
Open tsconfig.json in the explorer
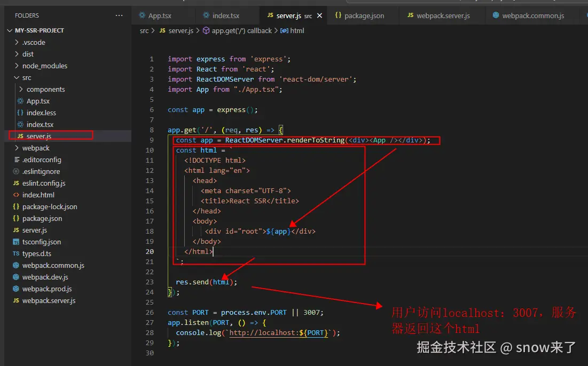point(42,242)
